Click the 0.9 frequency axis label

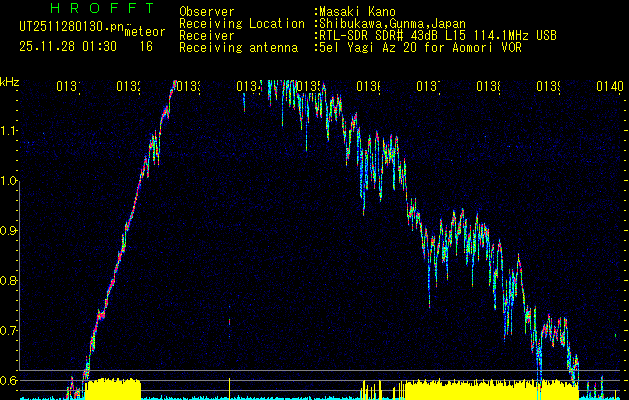tap(8, 230)
